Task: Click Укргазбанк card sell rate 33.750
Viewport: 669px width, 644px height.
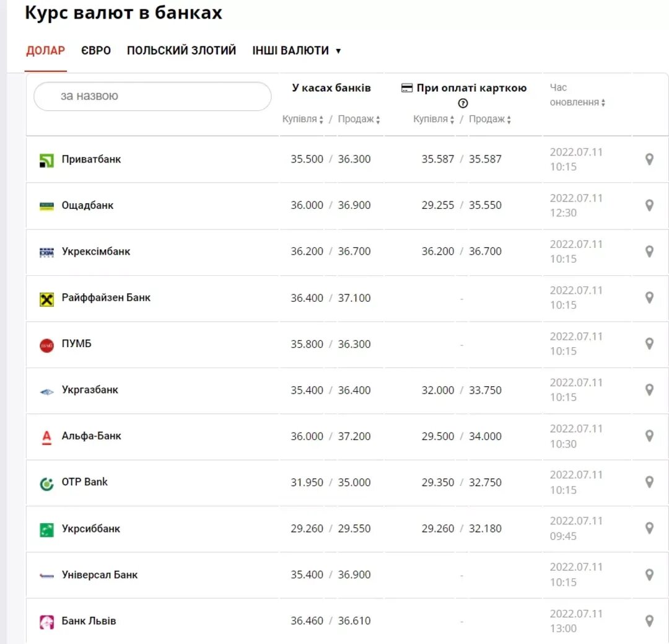Action: (485, 390)
